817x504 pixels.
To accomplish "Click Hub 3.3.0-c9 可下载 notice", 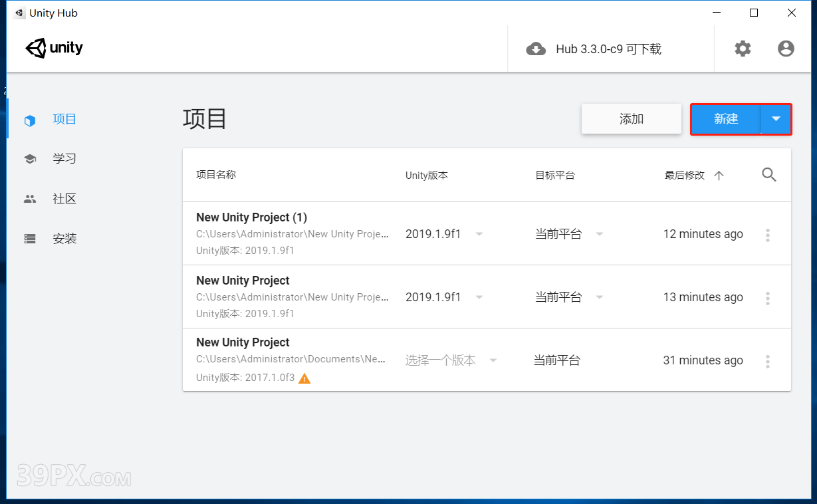I will tap(608, 49).
